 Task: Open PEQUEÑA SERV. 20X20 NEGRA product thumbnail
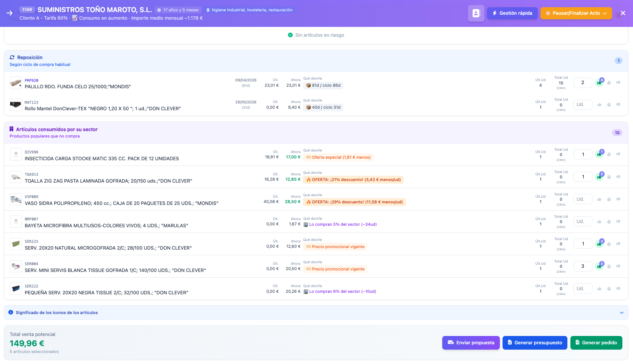pyautogui.click(x=16, y=289)
